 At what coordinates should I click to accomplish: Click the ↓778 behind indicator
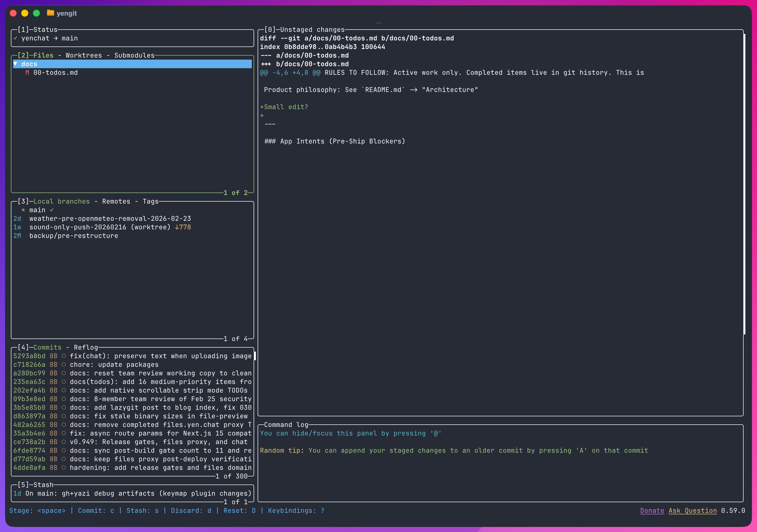click(x=183, y=227)
